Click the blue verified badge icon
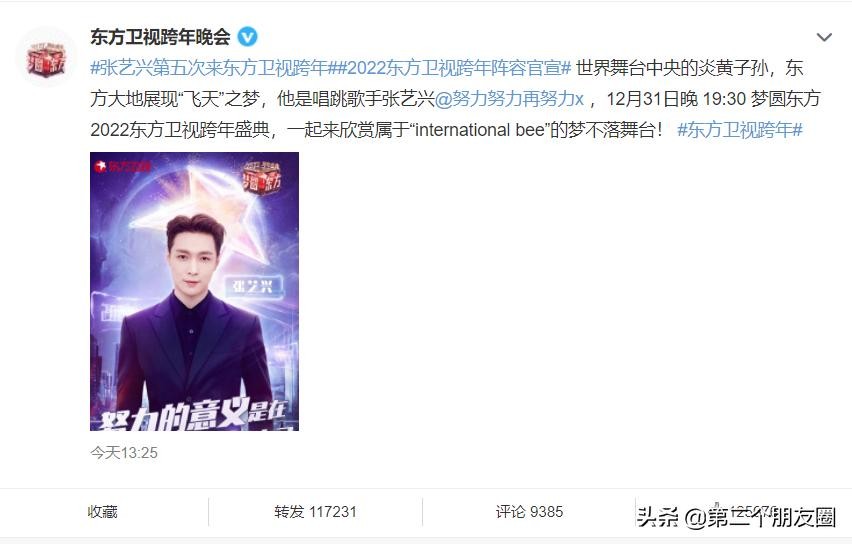 click(248, 37)
